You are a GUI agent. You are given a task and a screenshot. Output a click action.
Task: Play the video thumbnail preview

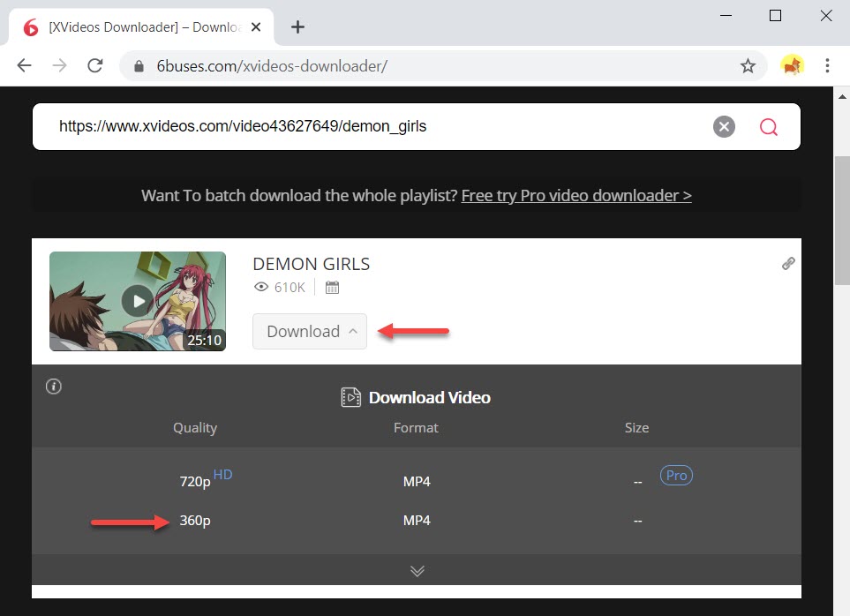138,301
